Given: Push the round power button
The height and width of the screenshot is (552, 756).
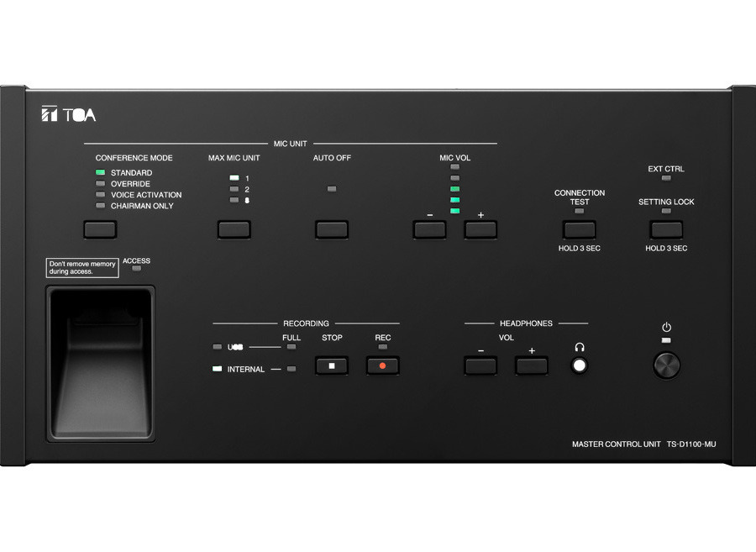Looking at the screenshot, I should (x=666, y=365).
